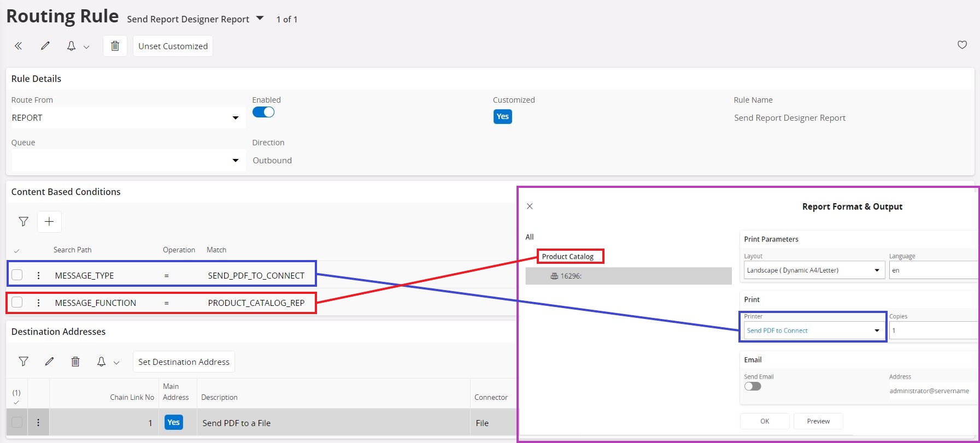The width and height of the screenshot is (980, 443).
Task: Turn on the Send Email toggle
Action: (x=753, y=386)
